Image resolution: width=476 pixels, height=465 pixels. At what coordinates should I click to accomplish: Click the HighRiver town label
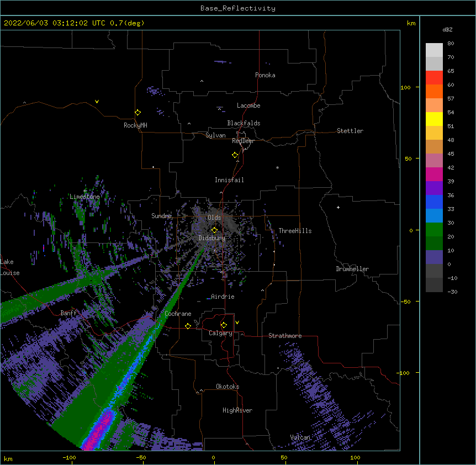237,410
